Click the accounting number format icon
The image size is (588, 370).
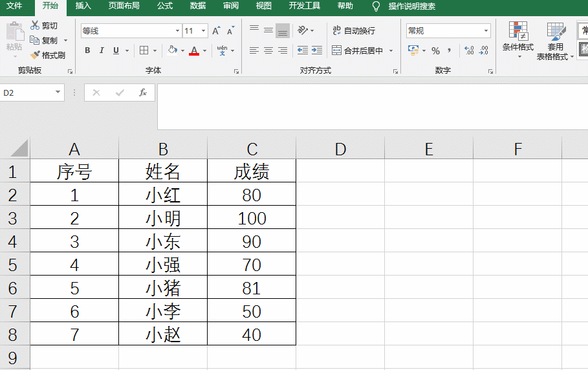[x=413, y=50]
